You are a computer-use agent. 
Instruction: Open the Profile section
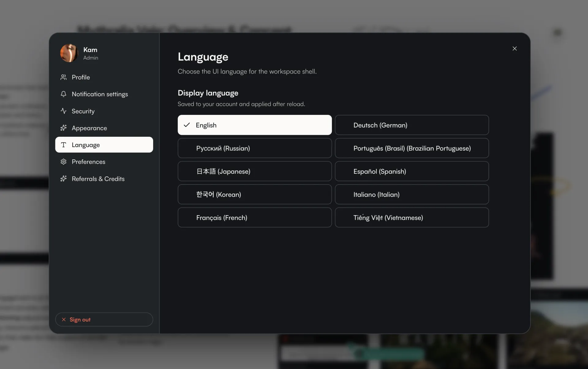click(104, 77)
